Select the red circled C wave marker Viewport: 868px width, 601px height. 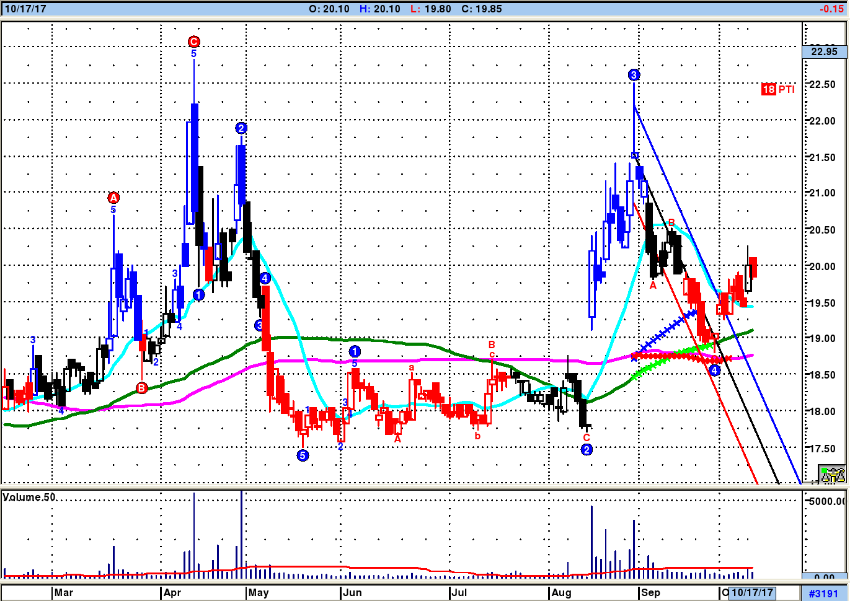pyautogui.click(x=193, y=42)
